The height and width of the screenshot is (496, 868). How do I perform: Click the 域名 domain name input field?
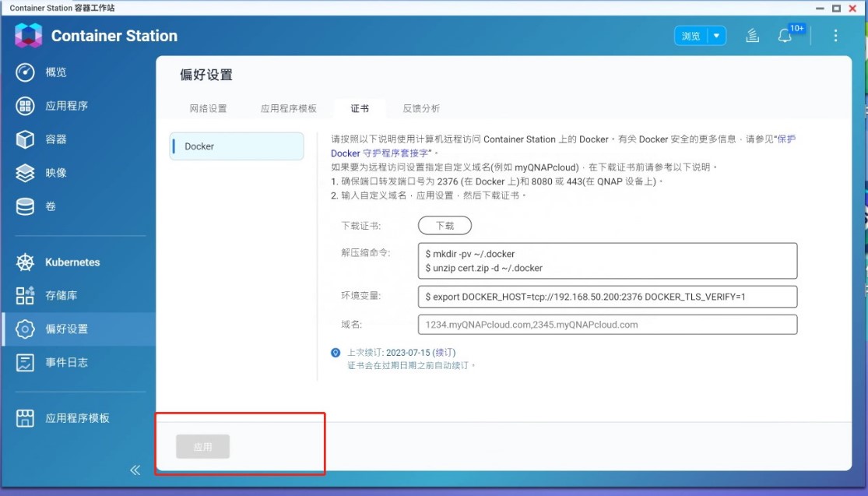click(607, 325)
